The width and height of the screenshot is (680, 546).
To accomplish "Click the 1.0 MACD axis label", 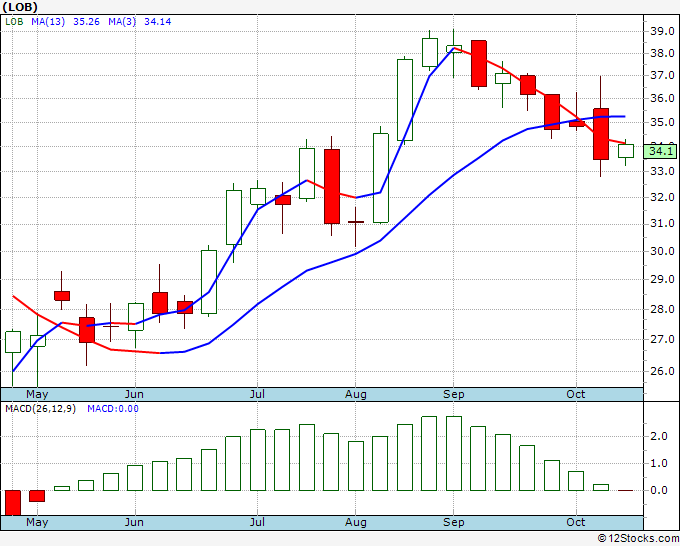I will tap(658, 464).
